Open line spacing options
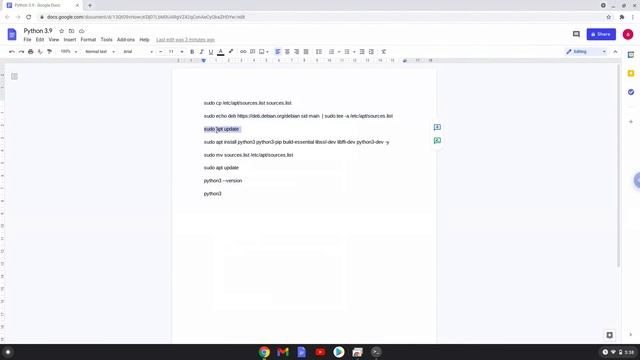The width and height of the screenshot is (640, 360). (x=319, y=52)
